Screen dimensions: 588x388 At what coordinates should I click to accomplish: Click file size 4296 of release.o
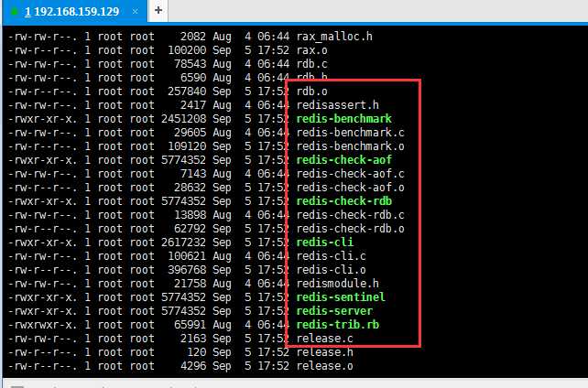tap(193, 366)
